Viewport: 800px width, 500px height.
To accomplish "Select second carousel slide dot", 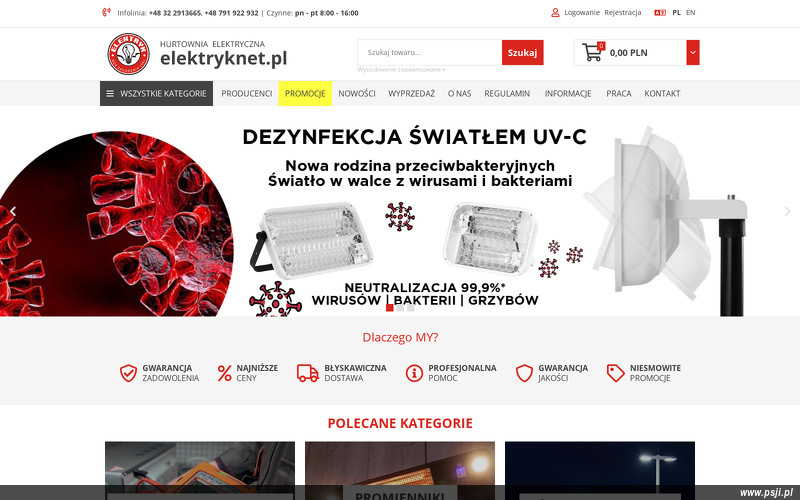I will 400,308.
